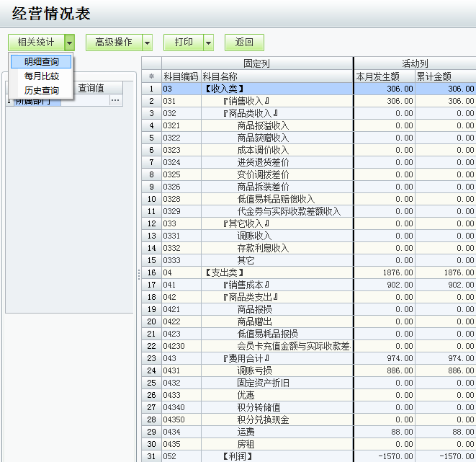The image size is (476, 462).
Task: Click subject code 04230
Action: coord(174,346)
